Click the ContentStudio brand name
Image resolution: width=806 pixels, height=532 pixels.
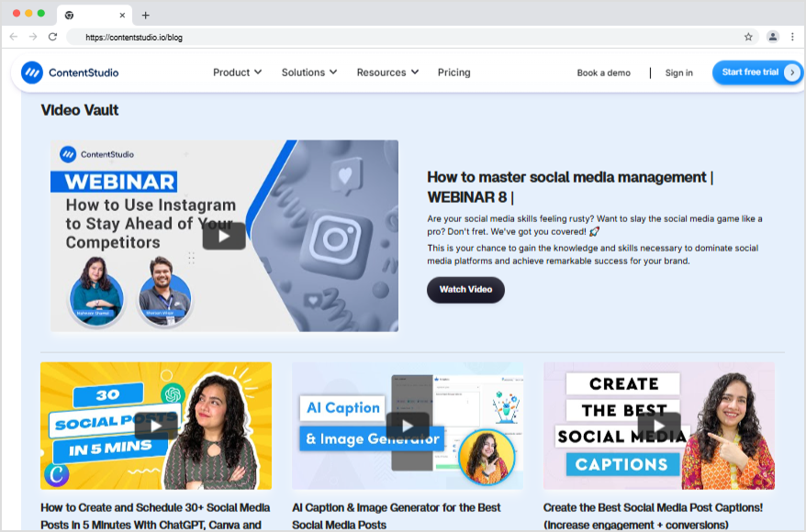[x=84, y=72]
